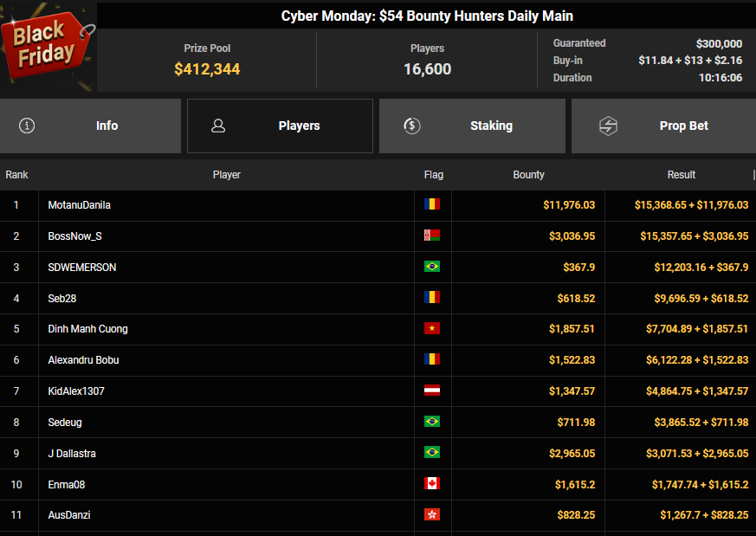Sort table by Result column header
This screenshot has width=756, height=536.
point(681,175)
